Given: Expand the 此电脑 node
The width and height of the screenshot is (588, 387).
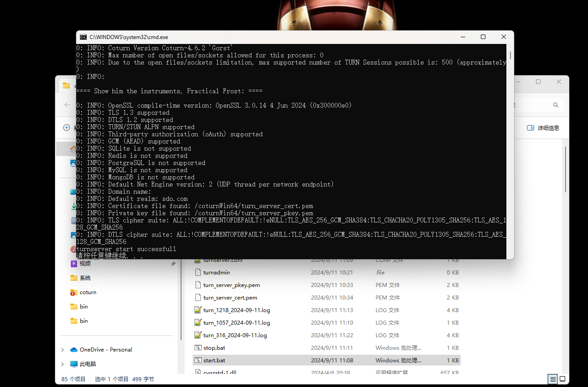Looking at the screenshot, I should click(x=62, y=364).
